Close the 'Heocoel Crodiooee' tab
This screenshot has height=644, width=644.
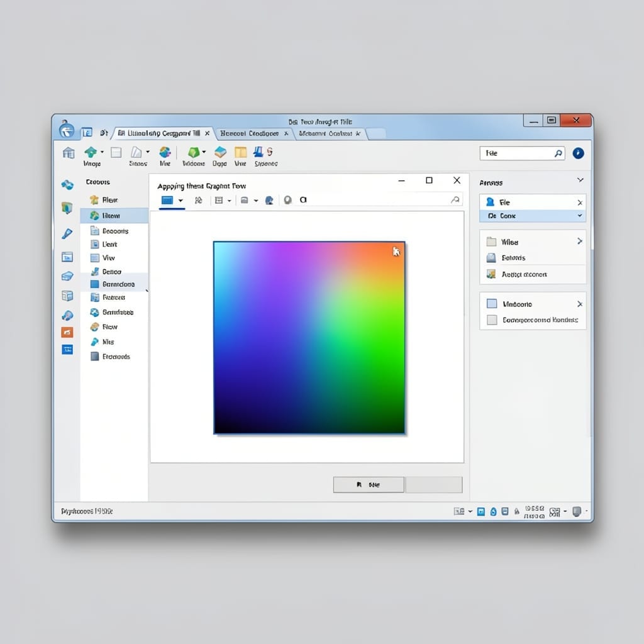click(286, 133)
